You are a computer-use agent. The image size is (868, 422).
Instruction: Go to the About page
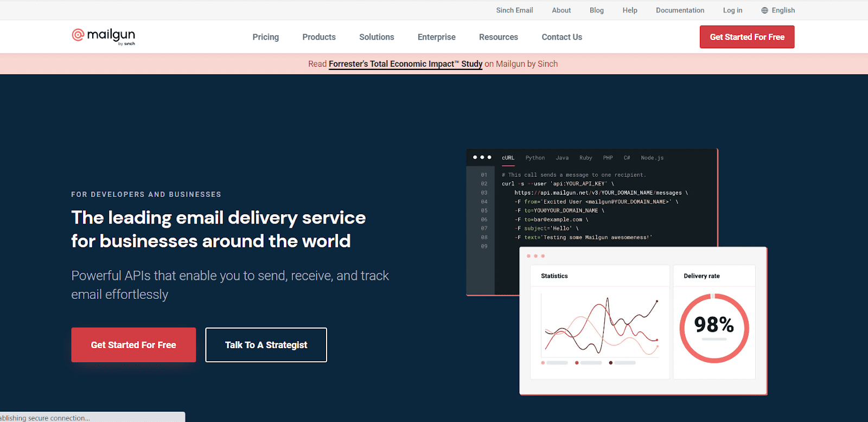coord(561,10)
